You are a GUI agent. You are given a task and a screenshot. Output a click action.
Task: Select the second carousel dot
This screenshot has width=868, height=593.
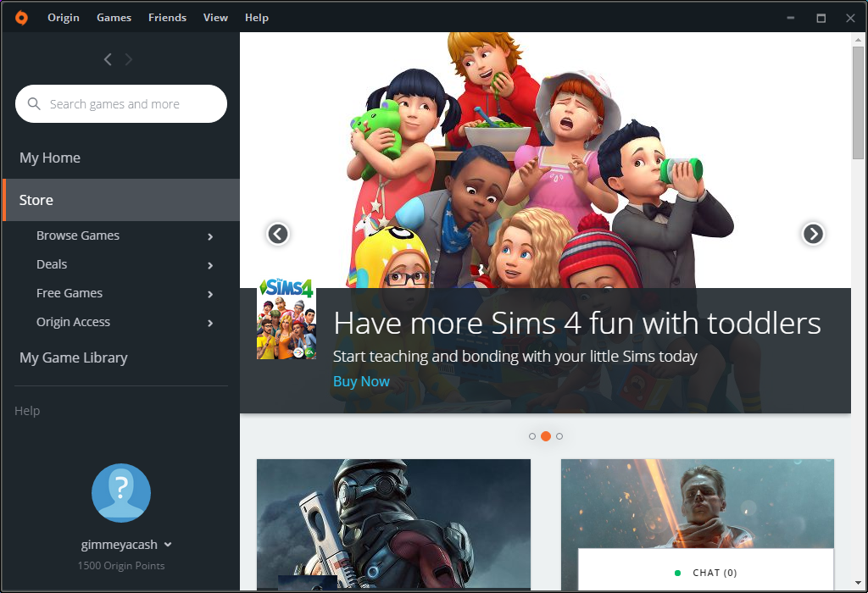[546, 436]
